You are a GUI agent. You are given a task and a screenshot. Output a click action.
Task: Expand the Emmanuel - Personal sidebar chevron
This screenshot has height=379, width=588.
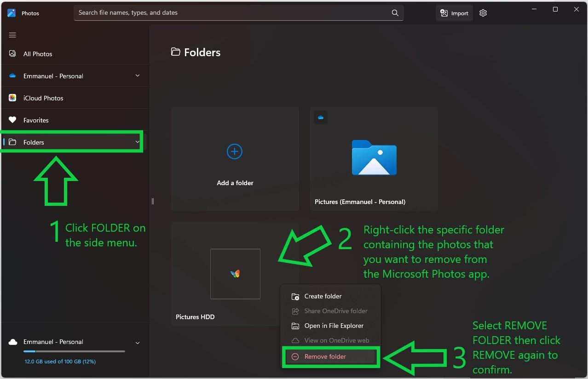coord(138,76)
